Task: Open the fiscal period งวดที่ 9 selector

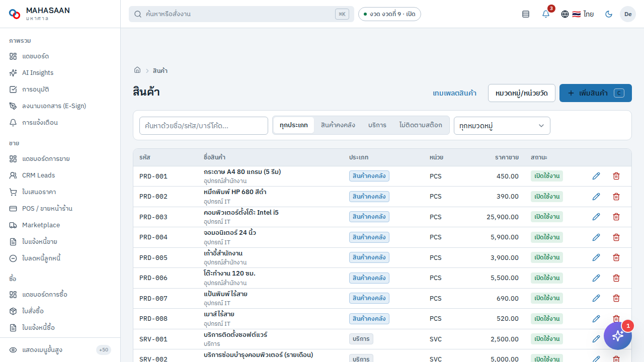Action: tap(389, 14)
